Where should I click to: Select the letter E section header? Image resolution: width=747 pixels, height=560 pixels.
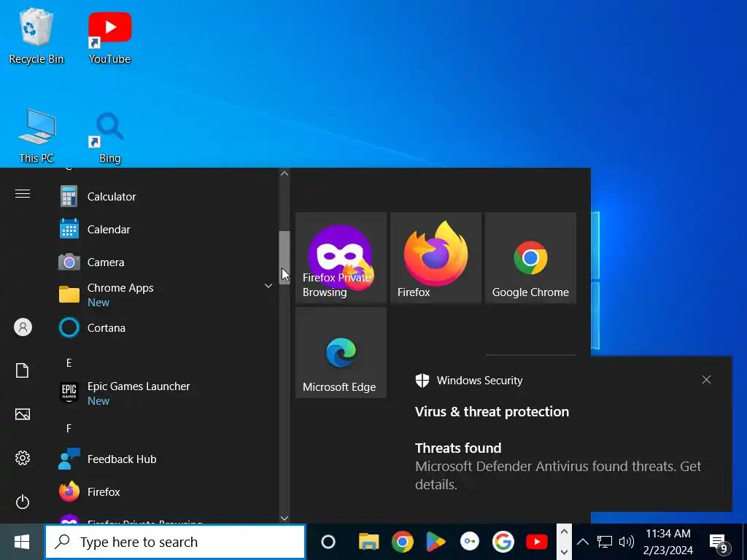[69, 363]
